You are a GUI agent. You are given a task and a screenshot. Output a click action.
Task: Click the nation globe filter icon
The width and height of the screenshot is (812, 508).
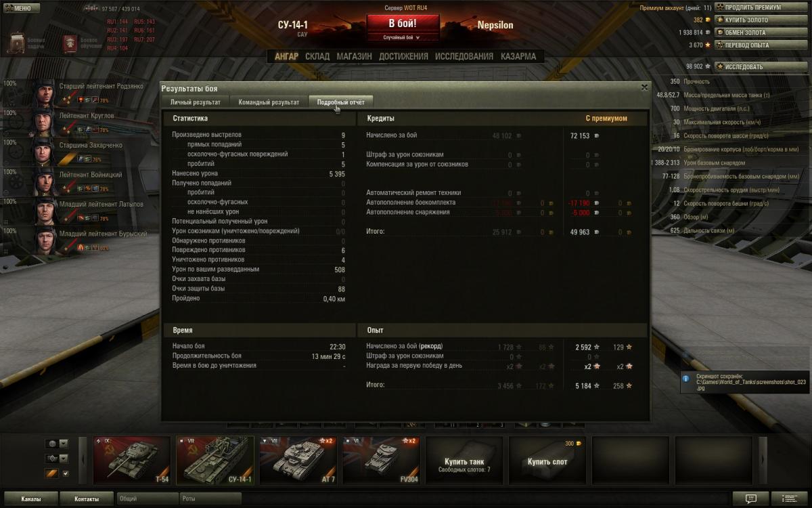[51, 444]
